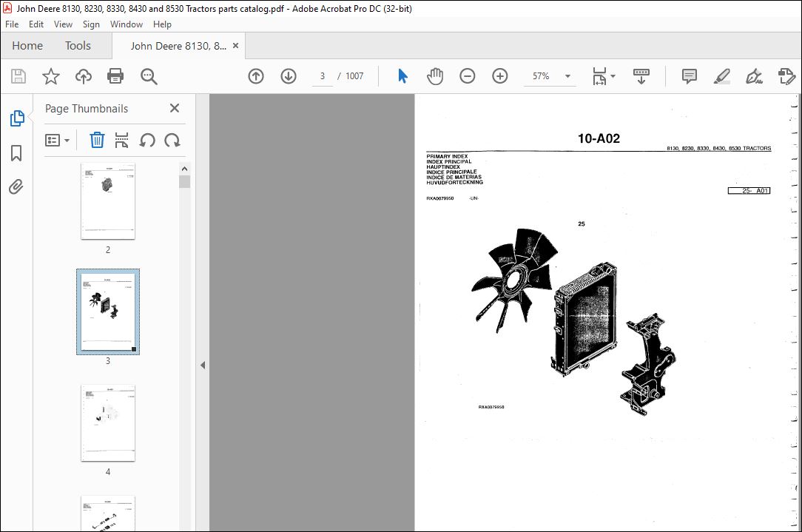Open thumbnail options dropdown menu
Viewport: 802px width, 532px height.
(x=57, y=140)
